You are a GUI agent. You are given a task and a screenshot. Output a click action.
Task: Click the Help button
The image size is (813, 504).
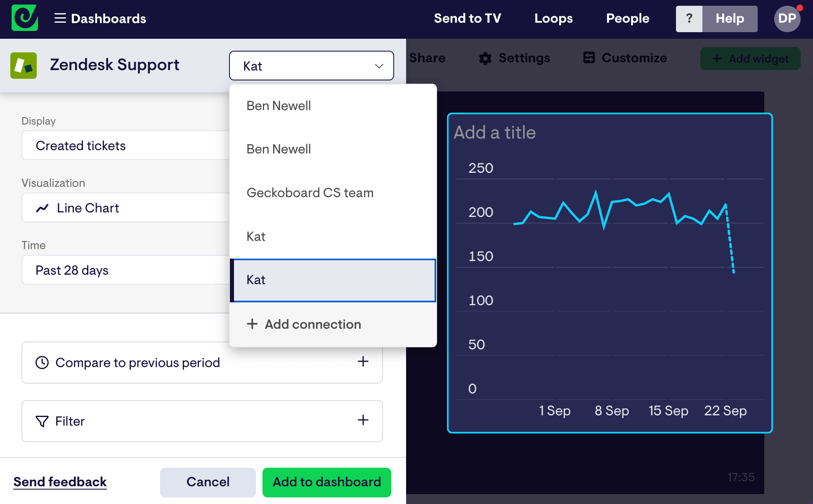coord(730,19)
